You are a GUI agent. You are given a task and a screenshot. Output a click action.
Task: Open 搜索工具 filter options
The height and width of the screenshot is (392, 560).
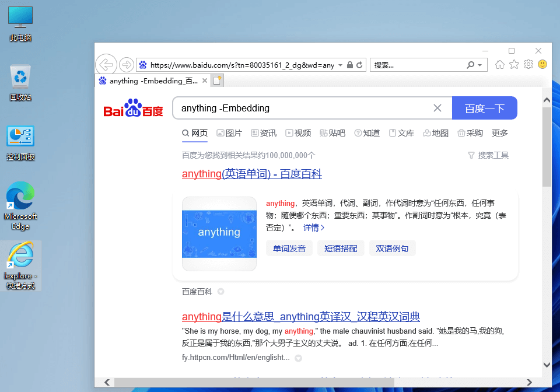[488, 155]
